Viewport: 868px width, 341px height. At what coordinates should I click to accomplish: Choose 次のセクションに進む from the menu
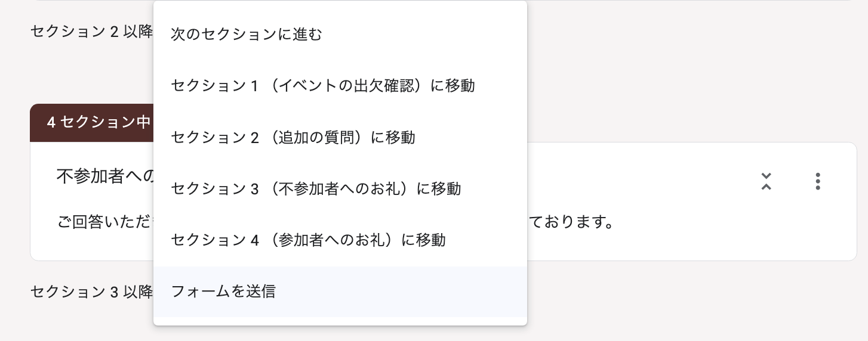point(247,35)
